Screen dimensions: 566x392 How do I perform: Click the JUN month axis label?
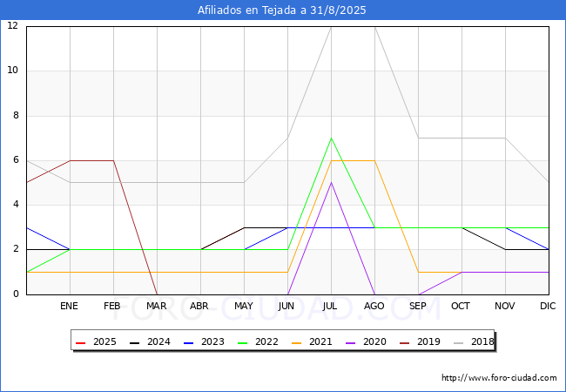pos(286,306)
